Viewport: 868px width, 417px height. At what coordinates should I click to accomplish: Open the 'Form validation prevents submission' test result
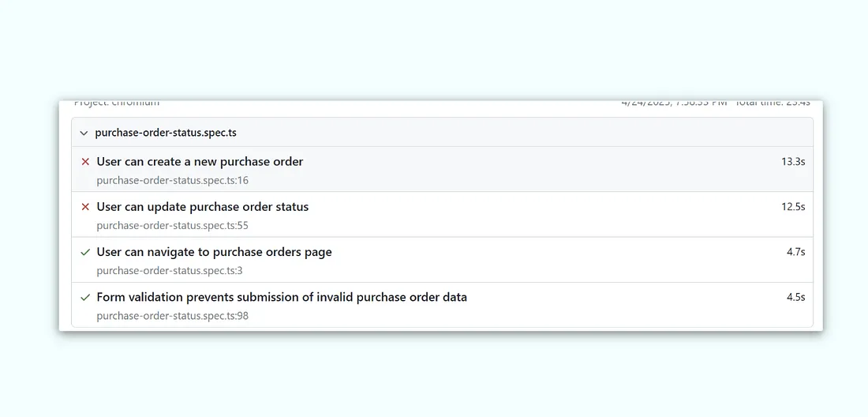click(282, 298)
